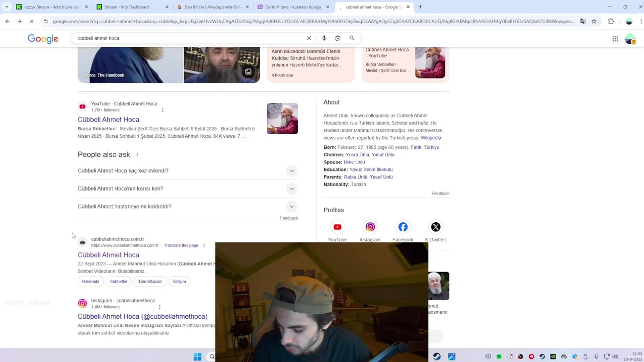Screen dimensions: 644x362
Task: Switch to Gartic Phone tab
Action: point(293,7)
